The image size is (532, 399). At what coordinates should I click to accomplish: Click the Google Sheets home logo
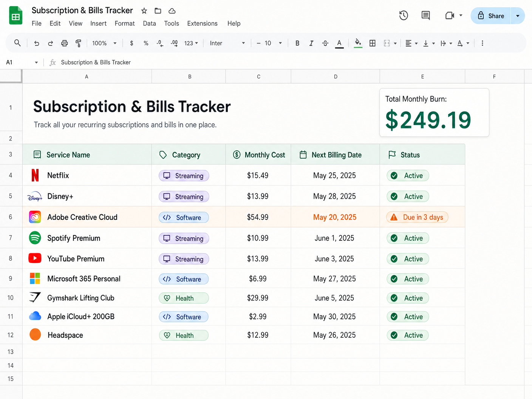click(15, 15)
